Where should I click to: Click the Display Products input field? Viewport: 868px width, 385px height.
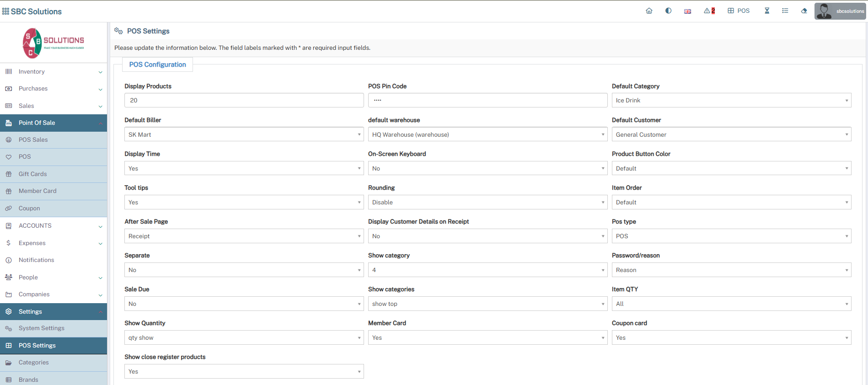244,101
